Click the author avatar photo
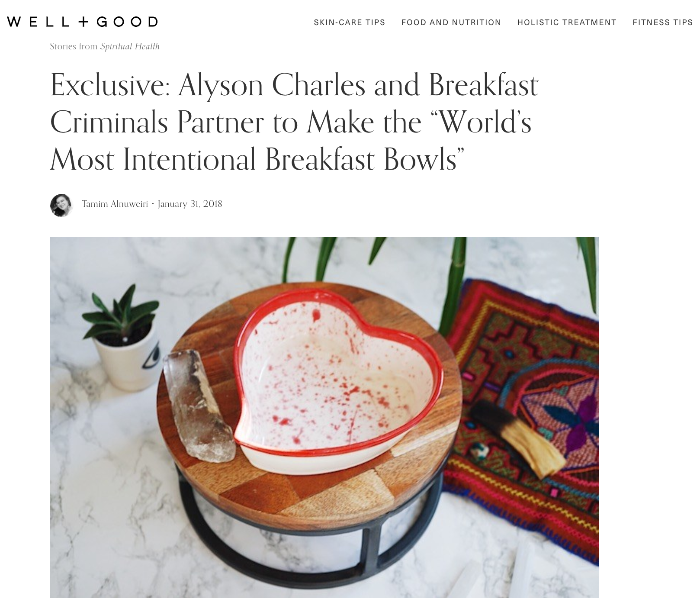The width and height of the screenshot is (700, 599). (x=61, y=205)
